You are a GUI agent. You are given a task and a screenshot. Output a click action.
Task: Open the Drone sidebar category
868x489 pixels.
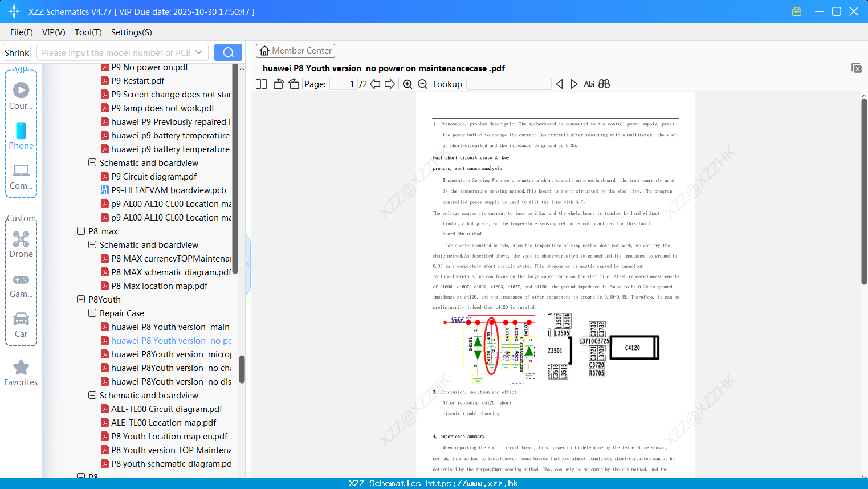[x=21, y=244]
